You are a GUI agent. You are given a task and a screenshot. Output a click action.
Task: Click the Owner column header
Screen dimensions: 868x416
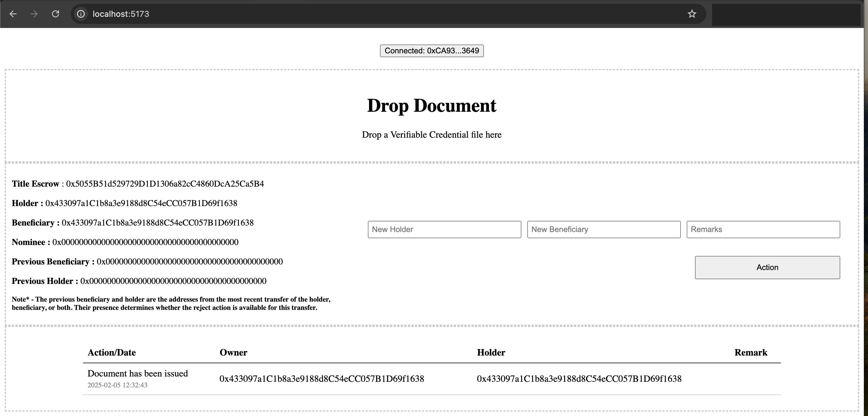pyautogui.click(x=233, y=352)
